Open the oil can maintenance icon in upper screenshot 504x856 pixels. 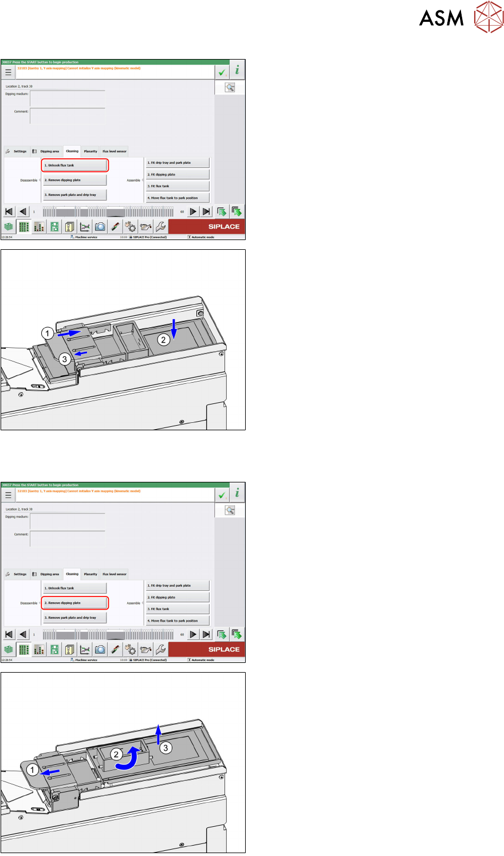click(x=145, y=227)
